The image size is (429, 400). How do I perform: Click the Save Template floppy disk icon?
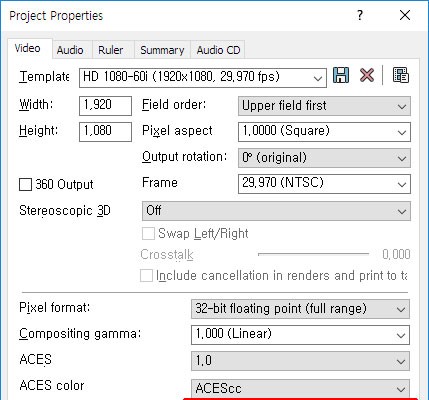point(341,75)
